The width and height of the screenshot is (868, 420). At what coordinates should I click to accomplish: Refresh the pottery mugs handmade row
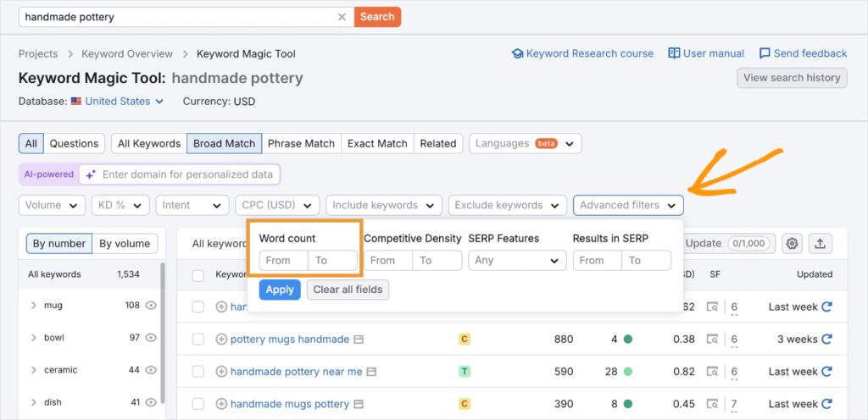[827, 340]
